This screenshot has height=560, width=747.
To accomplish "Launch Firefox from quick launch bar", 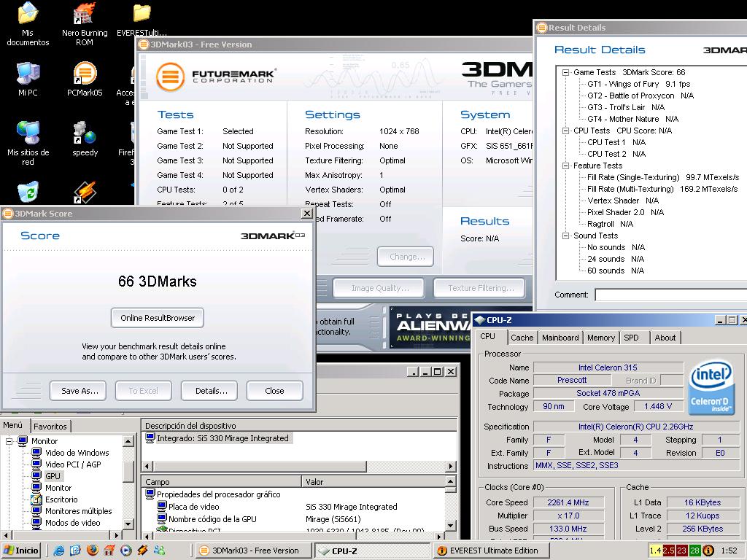I will coord(93,551).
